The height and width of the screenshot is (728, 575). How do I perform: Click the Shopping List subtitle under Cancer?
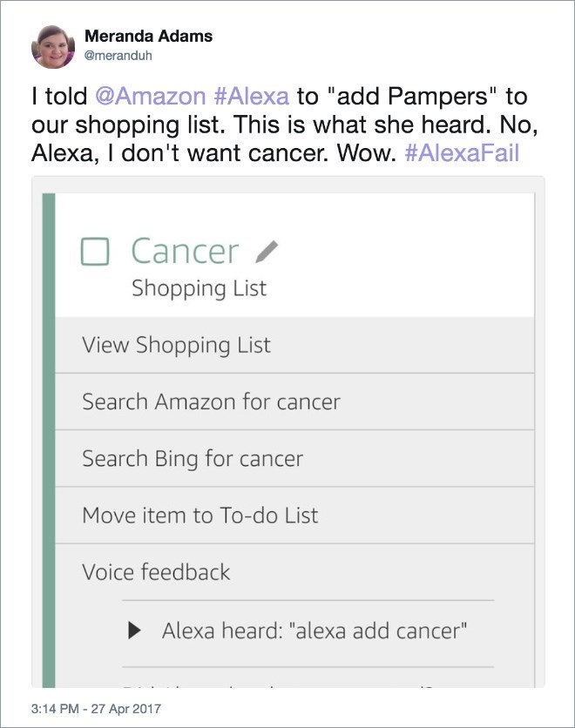199,288
